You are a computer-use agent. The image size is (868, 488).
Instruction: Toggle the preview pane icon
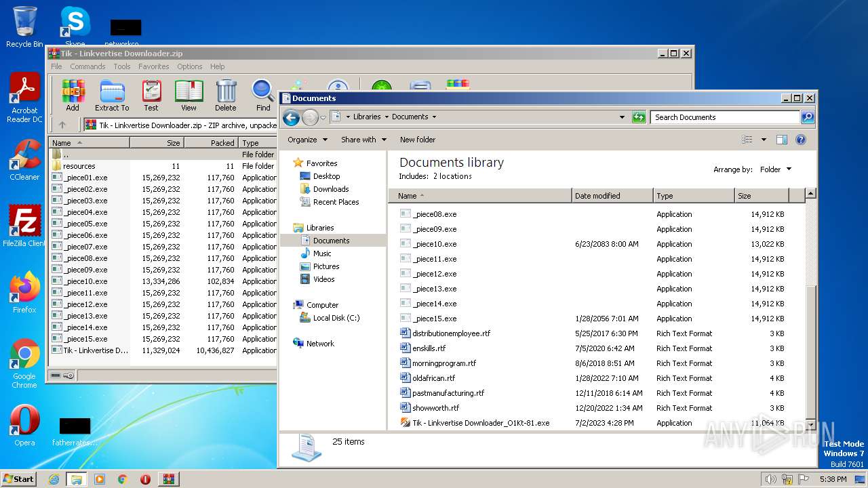click(x=781, y=140)
